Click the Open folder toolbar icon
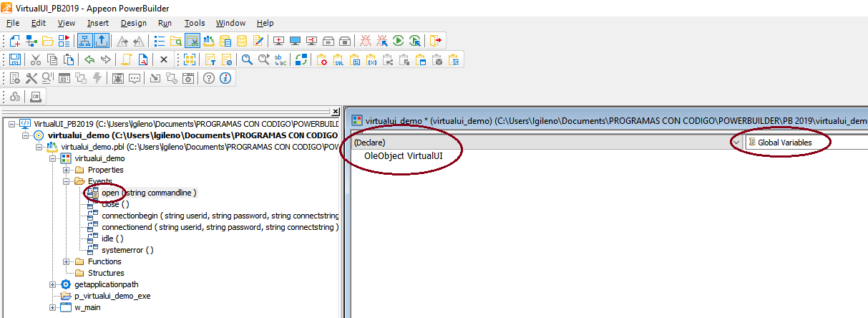 [x=48, y=41]
